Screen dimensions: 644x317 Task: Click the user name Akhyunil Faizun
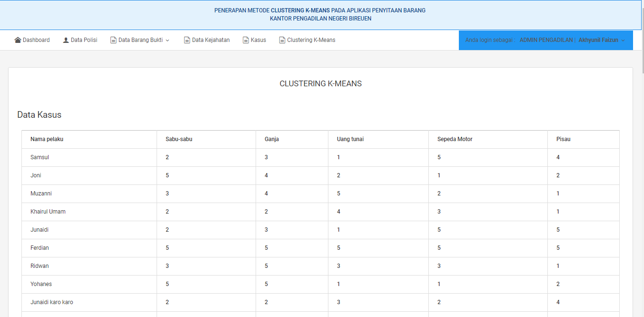click(598, 40)
